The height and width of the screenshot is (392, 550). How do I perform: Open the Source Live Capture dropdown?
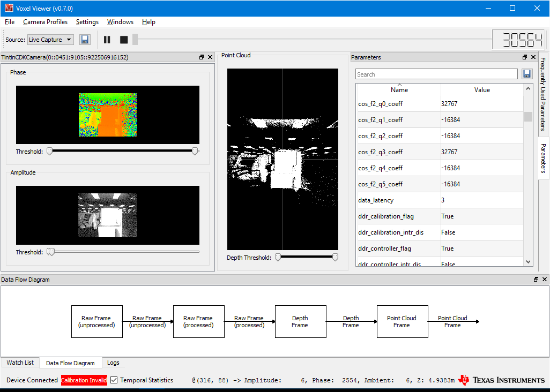click(50, 40)
